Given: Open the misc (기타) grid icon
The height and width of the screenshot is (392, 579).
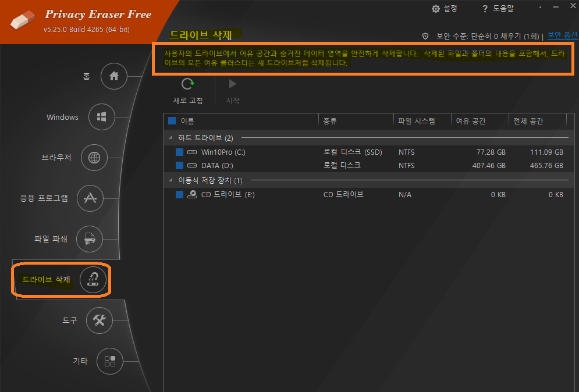Looking at the screenshot, I should [109, 361].
